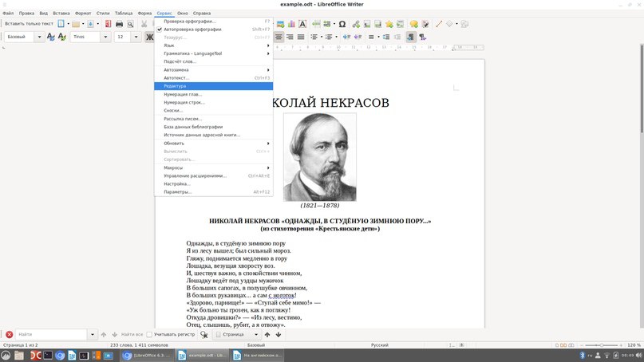This screenshot has height=362, width=644.
Task: Open the Файл menu
Action: tap(8, 13)
